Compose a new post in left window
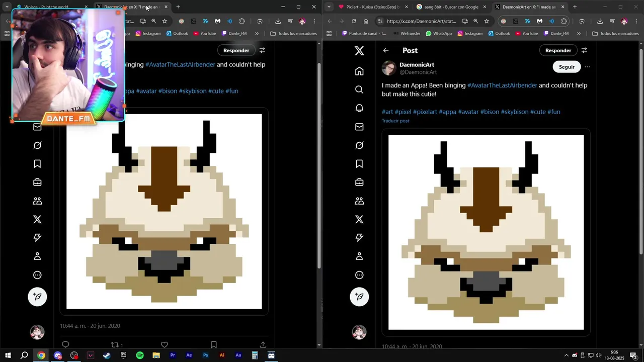 37,297
